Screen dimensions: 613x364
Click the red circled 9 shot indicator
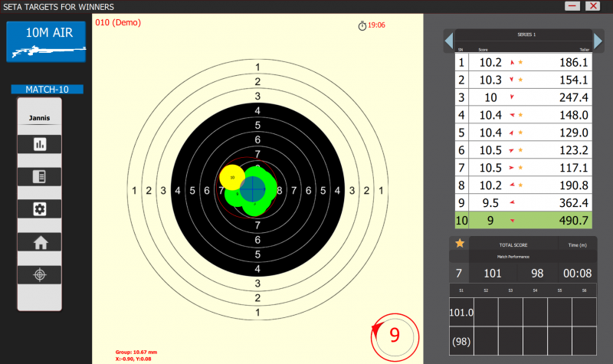click(395, 335)
